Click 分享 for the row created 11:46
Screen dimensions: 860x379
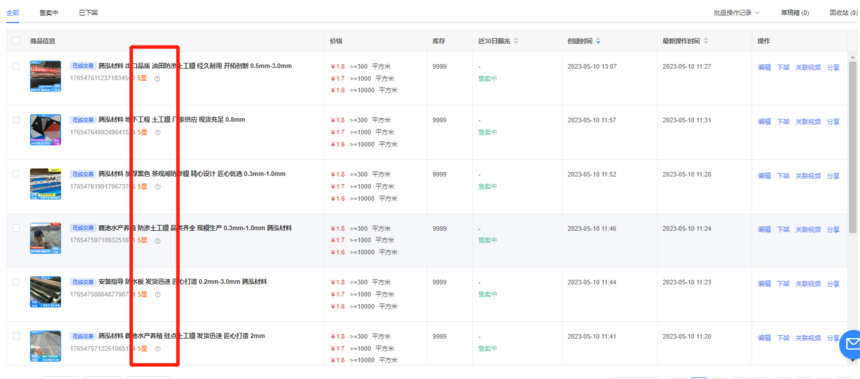[833, 230]
